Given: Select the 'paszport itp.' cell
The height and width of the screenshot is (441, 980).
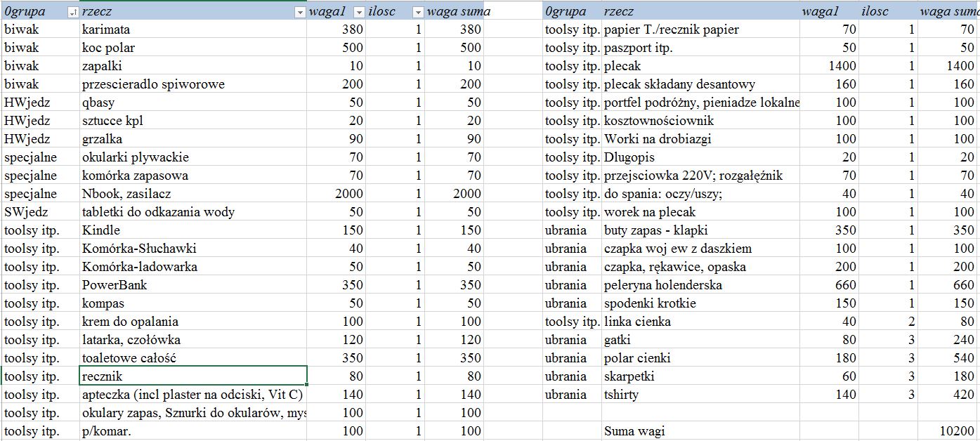Looking at the screenshot, I should pos(701,48).
